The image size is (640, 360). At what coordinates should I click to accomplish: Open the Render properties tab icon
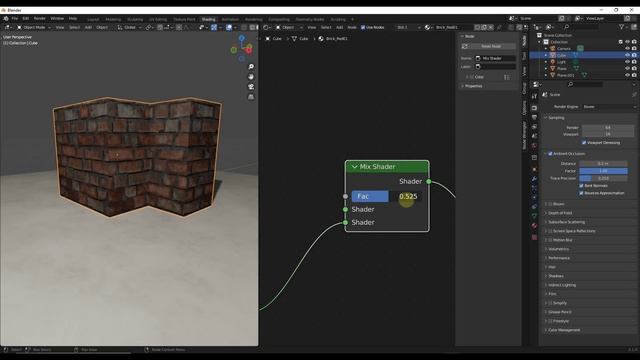534,108
